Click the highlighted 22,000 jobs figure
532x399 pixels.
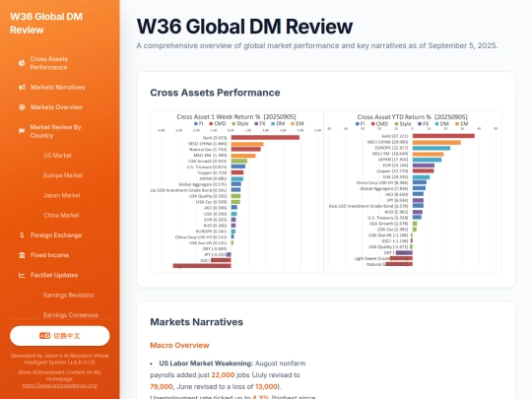click(223, 375)
